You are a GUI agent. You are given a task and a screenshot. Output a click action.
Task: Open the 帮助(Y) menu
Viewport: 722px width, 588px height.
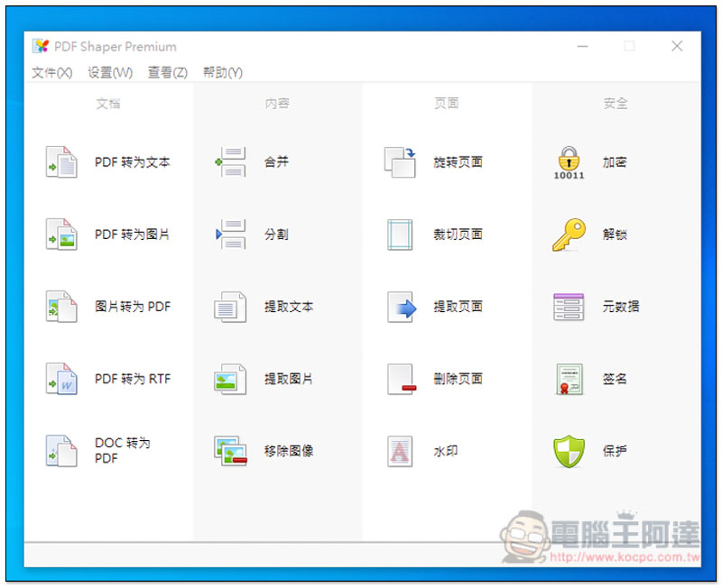pyautogui.click(x=223, y=72)
